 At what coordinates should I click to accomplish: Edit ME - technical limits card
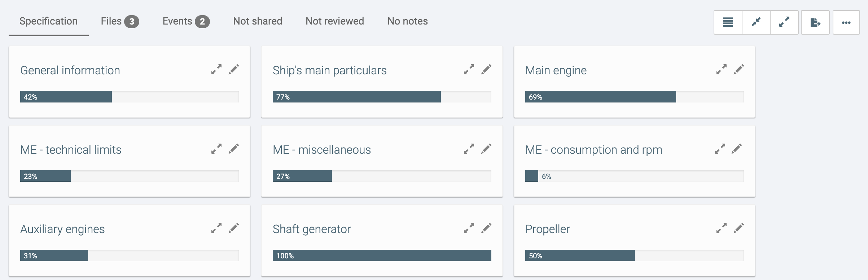(x=234, y=149)
